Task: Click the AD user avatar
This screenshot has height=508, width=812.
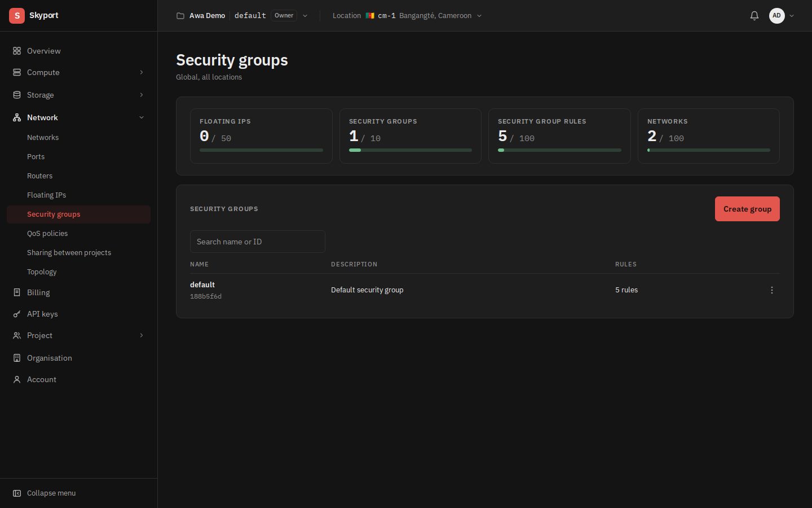Action: point(777,16)
